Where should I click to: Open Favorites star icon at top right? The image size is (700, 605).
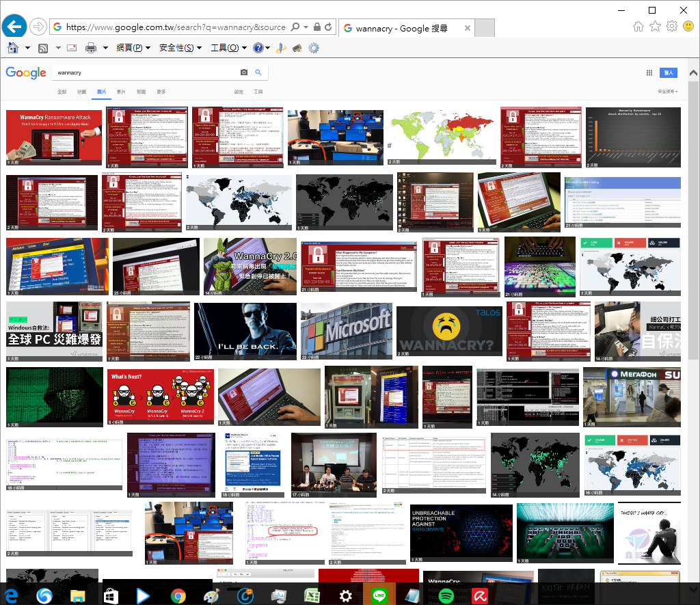[x=655, y=27]
